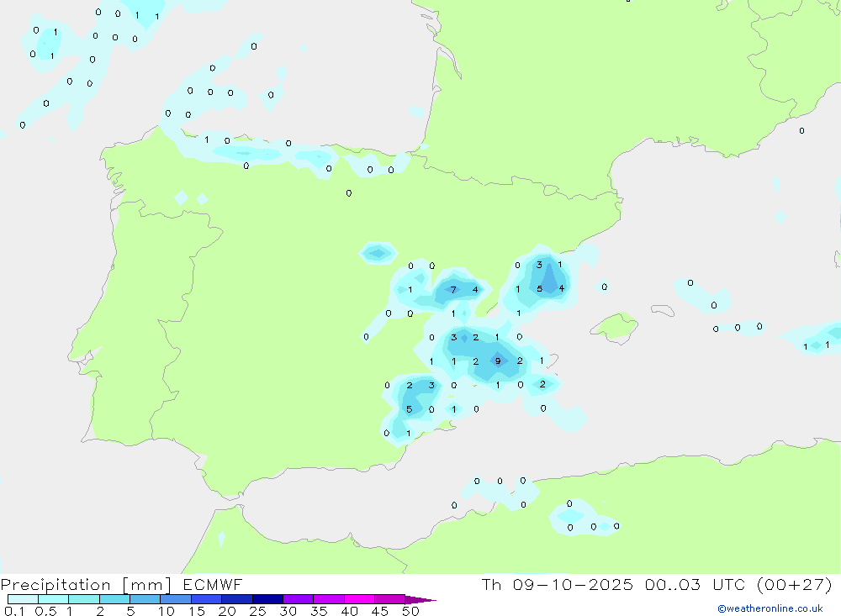Screen dimensions: 841x616
Task: Click the legend value '20'
Action: coord(227,611)
